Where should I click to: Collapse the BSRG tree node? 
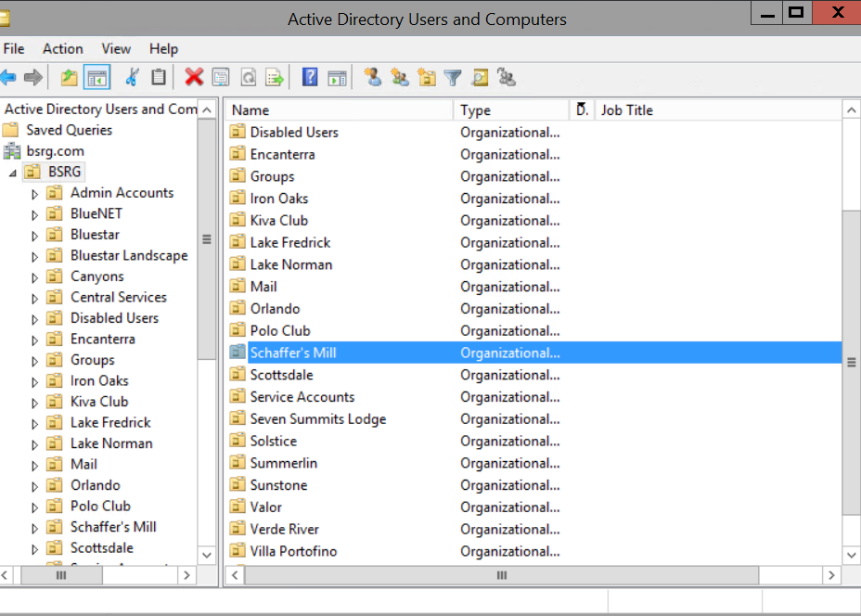click(x=13, y=173)
